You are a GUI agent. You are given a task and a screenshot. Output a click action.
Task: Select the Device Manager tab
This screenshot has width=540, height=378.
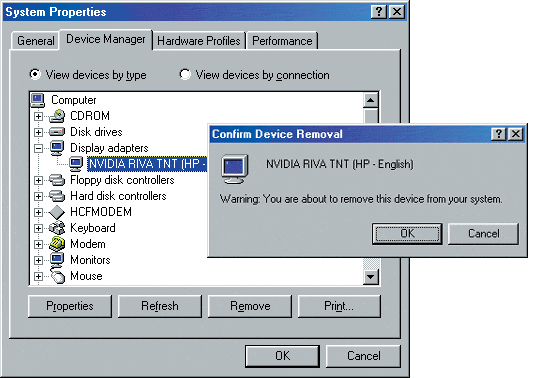pyautogui.click(x=106, y=39)
